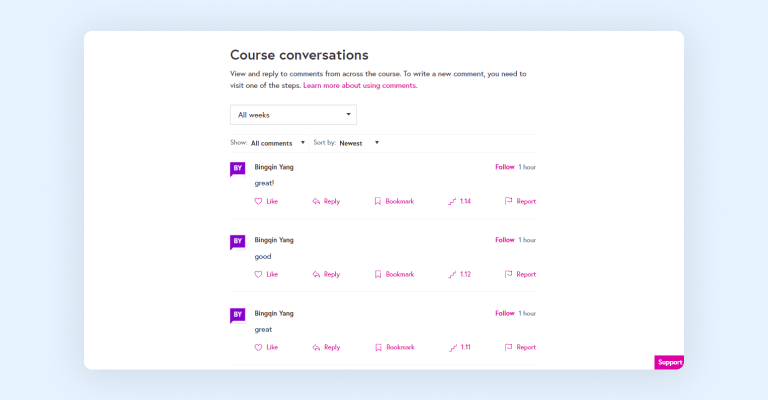Open "Learn more about using comments" link
The image size is (768, 400).
[359, 86]
